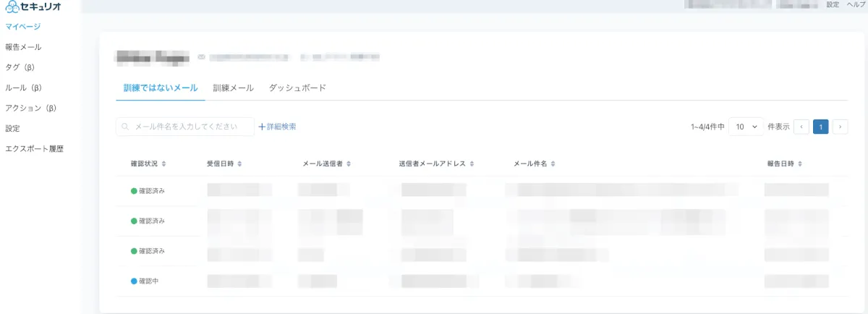Image resolution: width=868 pixels, height=314 pixels.
Task: Open 詳細検索 advanced search
Action: coord(277,127)
